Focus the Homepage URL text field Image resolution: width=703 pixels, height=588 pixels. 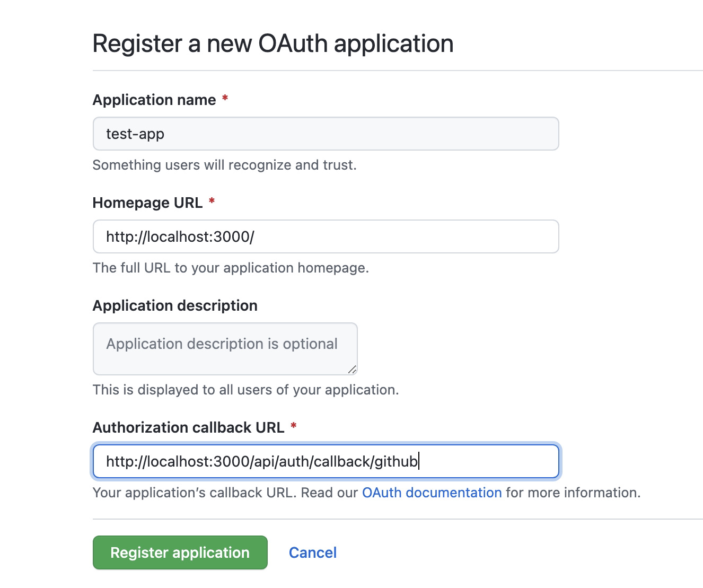click(326, 236)
